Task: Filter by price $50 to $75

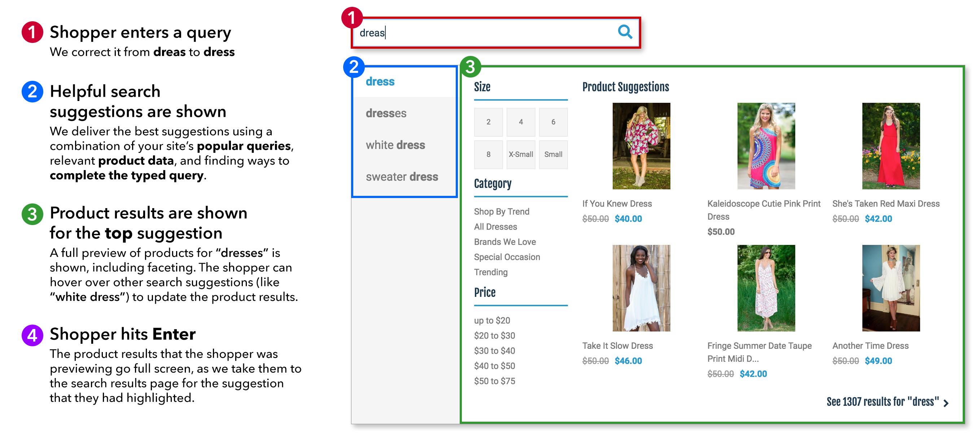Action: [x=494, y=381]
